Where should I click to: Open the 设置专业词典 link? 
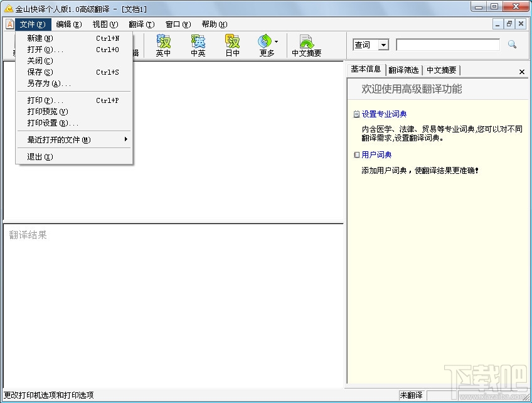click(384, 114)
